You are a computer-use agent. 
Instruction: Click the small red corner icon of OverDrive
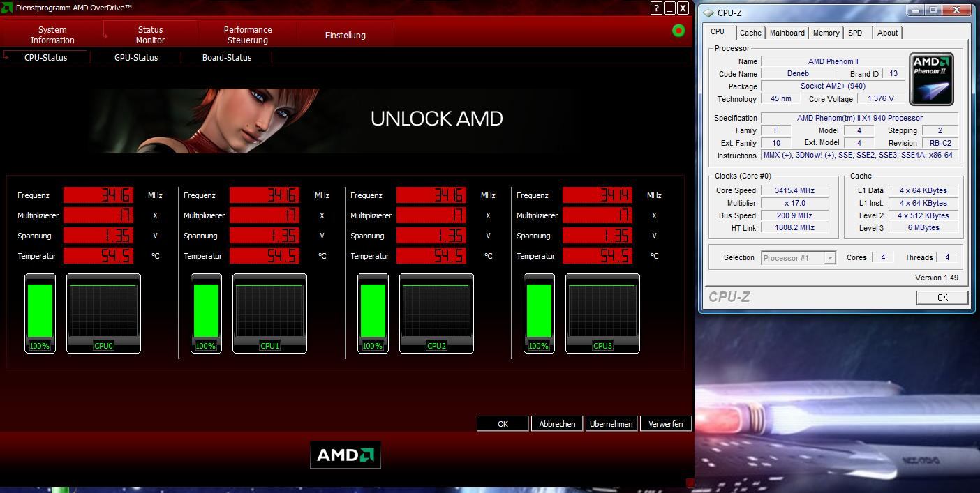[690, 483]
